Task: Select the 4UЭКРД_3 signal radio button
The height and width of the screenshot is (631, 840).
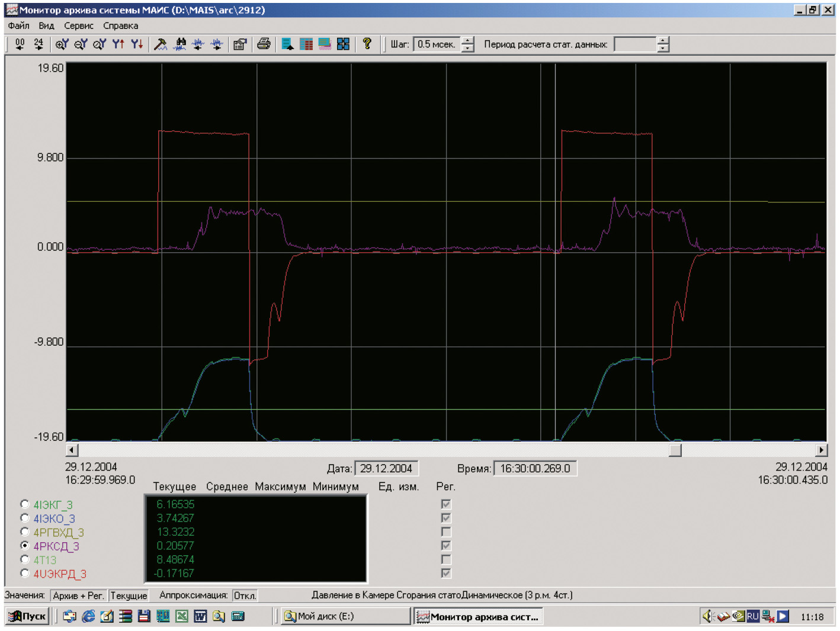Action: [x=25, y=572]
